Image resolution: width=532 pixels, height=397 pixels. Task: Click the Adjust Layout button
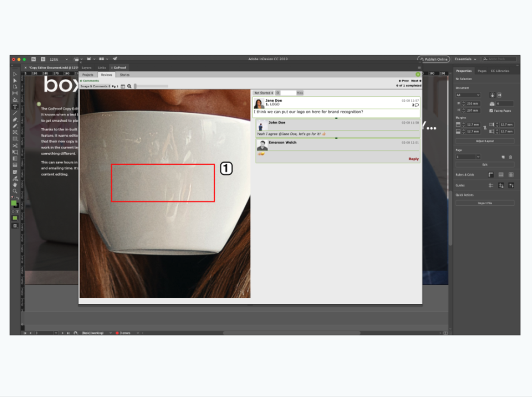(x=486, y=141)
